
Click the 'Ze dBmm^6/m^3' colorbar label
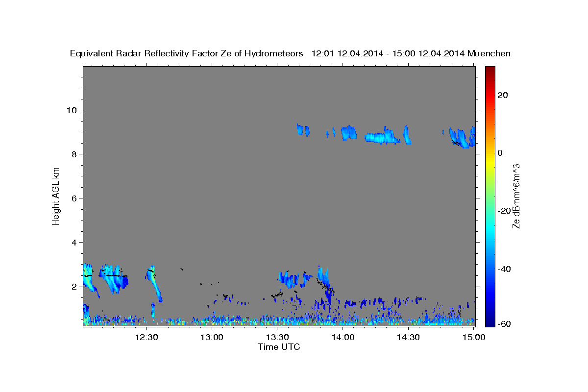pos(516,196)
